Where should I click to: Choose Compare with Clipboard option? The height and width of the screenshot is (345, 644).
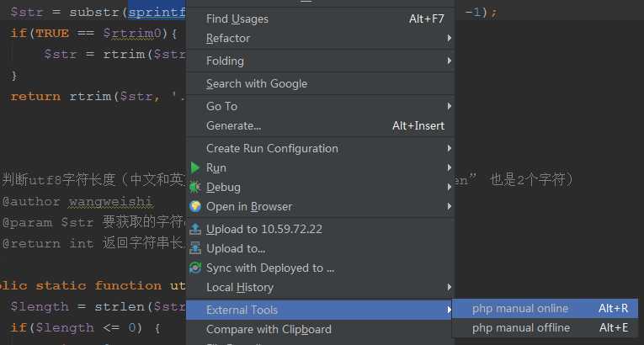point(269,329)
